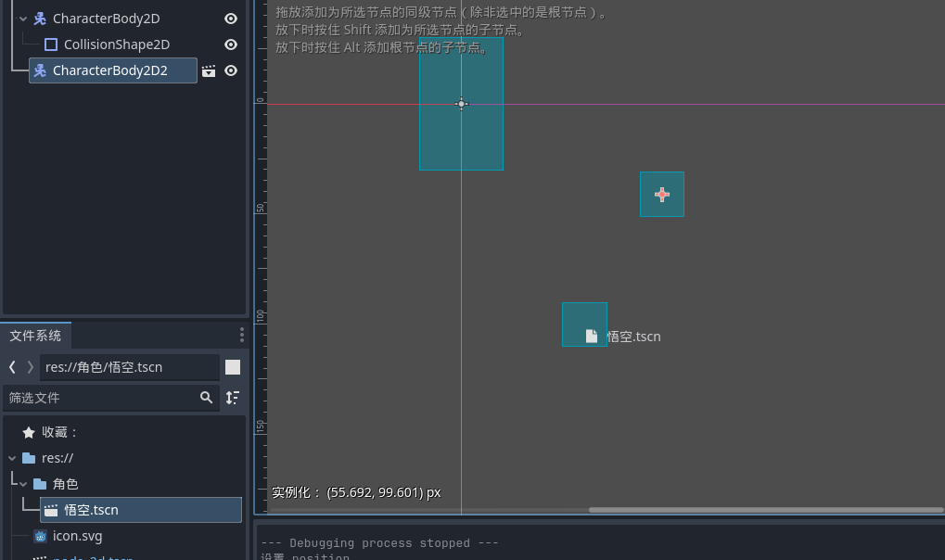Toggle visibility of CollisionShape2D
The image size is (945, 560).
pyautogui.click(x=231, y=45)
